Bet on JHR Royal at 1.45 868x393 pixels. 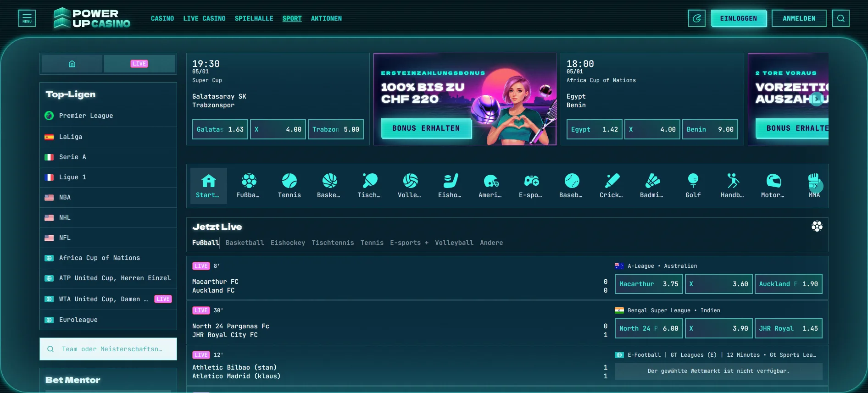789,328
